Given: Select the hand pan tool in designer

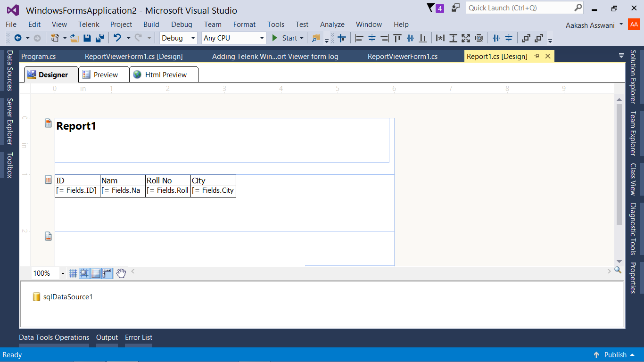Looking at the screenshot, I should 121,273.
